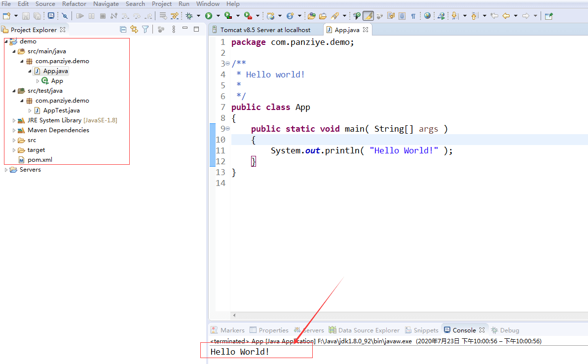588x364 pixels.
Task: Click the Resume debug icon
Action: click(x=80, y=16)
